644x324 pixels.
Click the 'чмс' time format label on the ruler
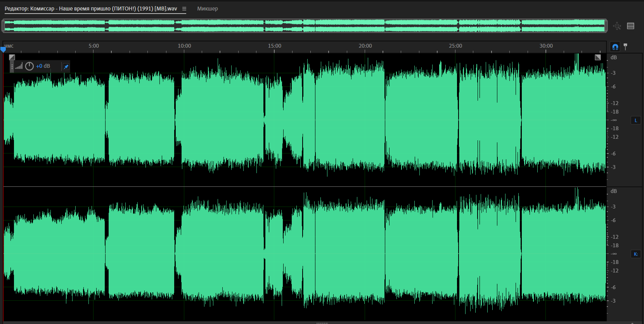[x=9, y=46]
